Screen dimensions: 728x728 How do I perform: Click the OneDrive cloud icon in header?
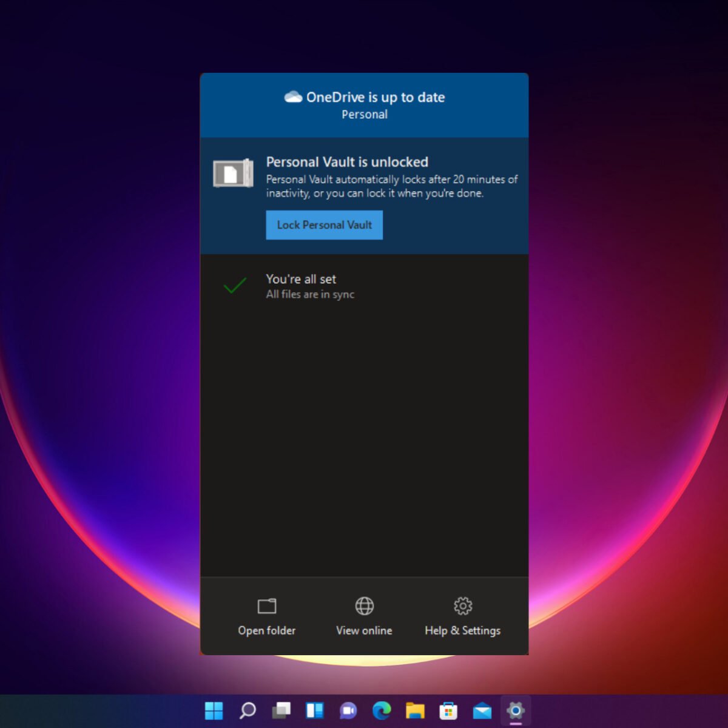294,97
